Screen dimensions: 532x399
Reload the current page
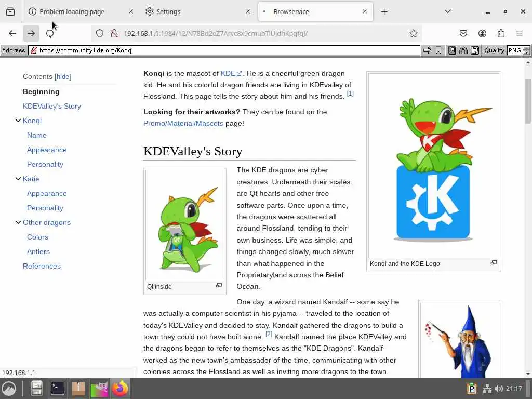[50, 33]
